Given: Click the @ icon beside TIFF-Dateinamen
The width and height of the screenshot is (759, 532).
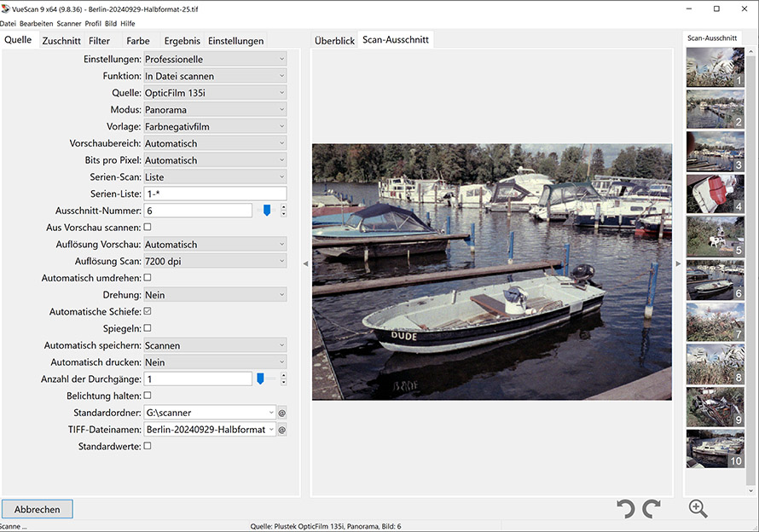Looking at the screenshot, I should tap(281, 430).
